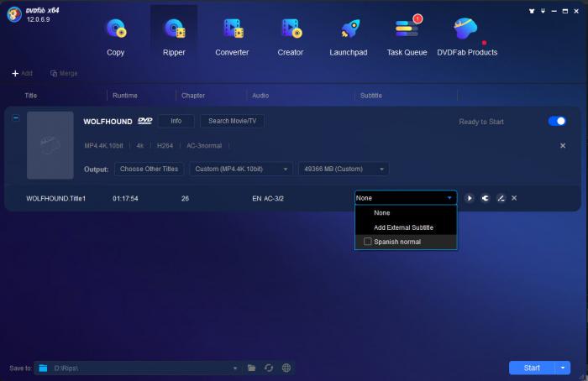This screenshot has height=381, width=588.
Task: Open DVDFab Products
Action: pos(467,38)
